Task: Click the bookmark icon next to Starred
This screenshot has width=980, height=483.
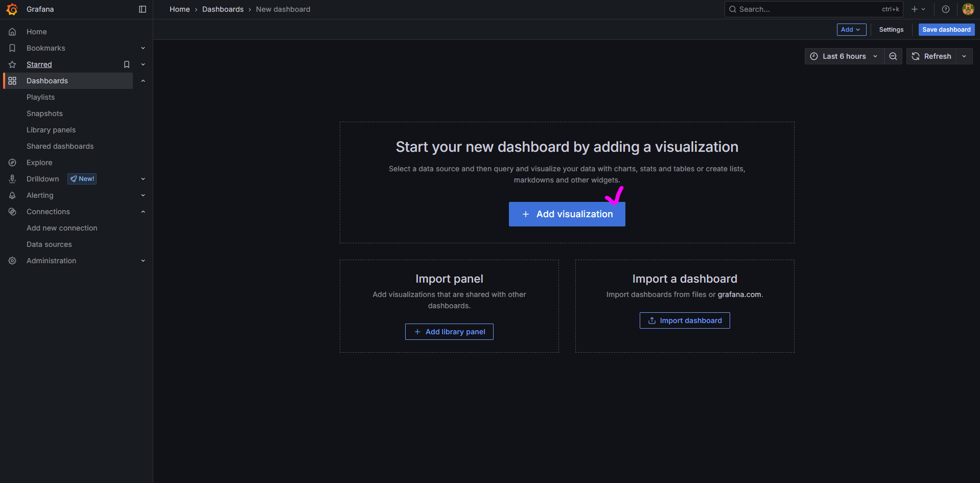Action: click(x=127, y=64)
